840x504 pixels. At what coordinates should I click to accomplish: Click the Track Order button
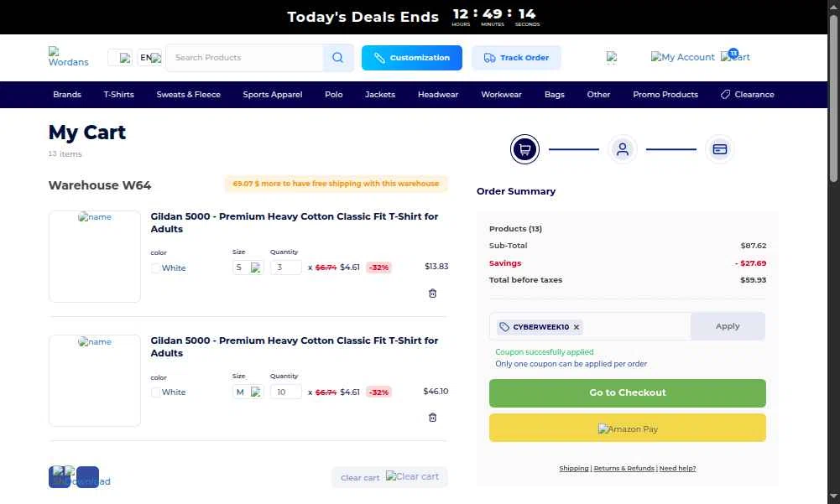point(516,58)
